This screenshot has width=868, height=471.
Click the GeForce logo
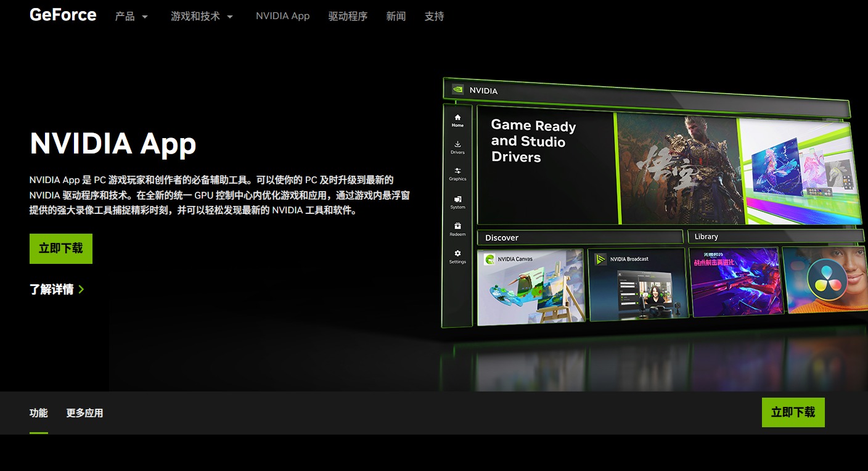point(63,15)
